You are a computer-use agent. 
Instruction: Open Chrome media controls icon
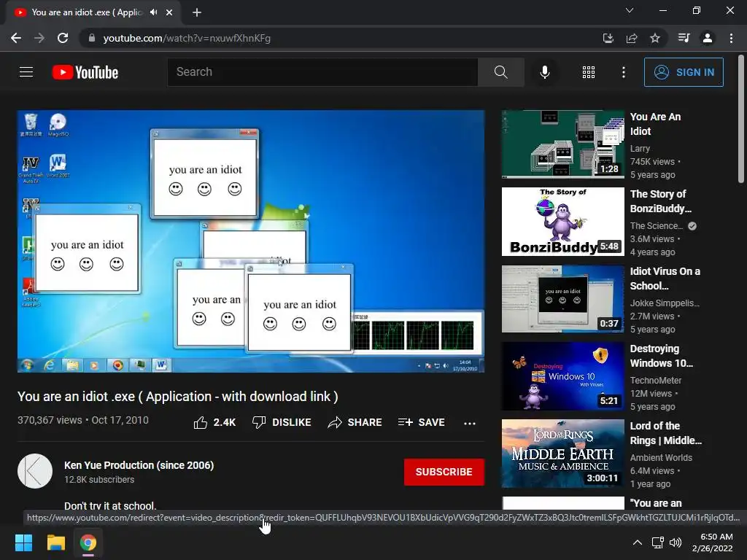click(x=684, y=38)
